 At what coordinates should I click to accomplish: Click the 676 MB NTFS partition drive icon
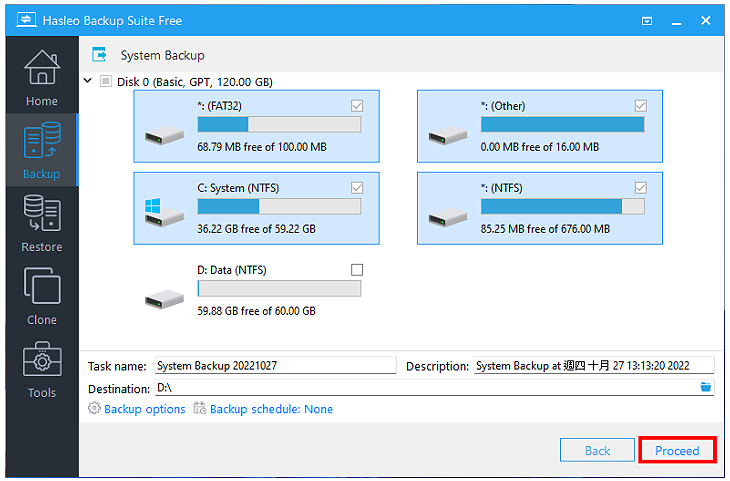coord(447,218)
